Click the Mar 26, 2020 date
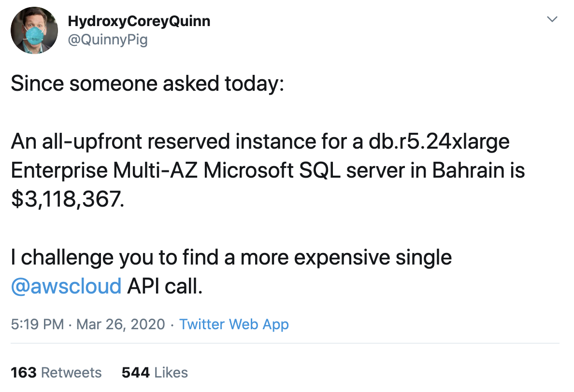Screen dimensions: 574x392 [x=120, y=324]
